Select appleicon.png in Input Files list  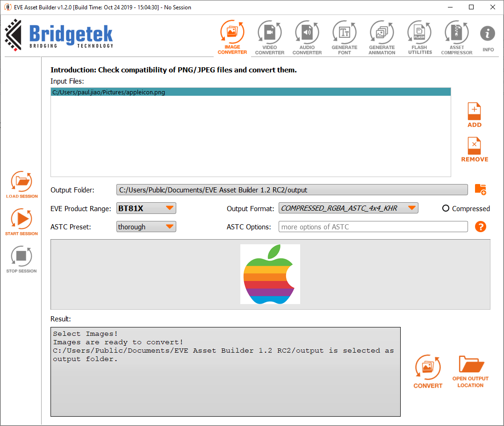pyautogui.click(x=251, y=92)
